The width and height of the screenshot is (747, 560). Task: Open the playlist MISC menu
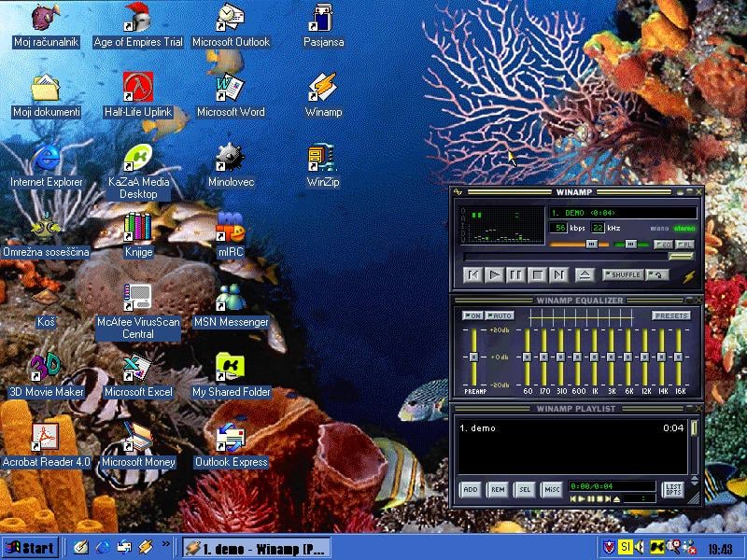[552, 489]
